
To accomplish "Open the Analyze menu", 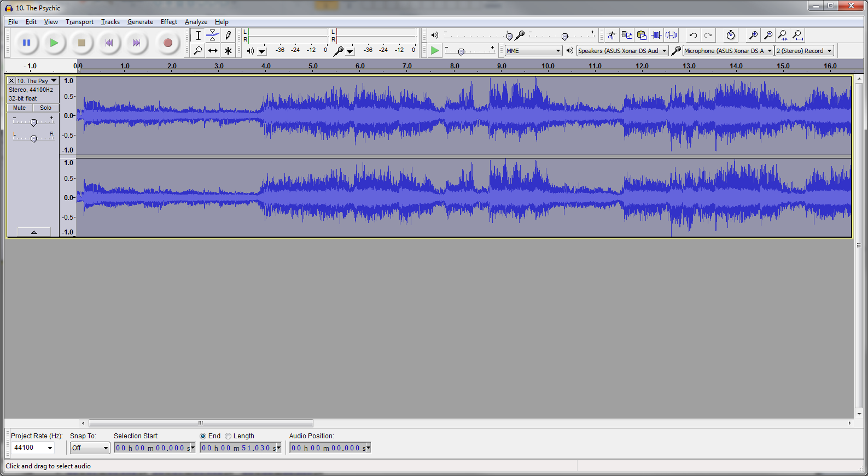I will [196, 22].
